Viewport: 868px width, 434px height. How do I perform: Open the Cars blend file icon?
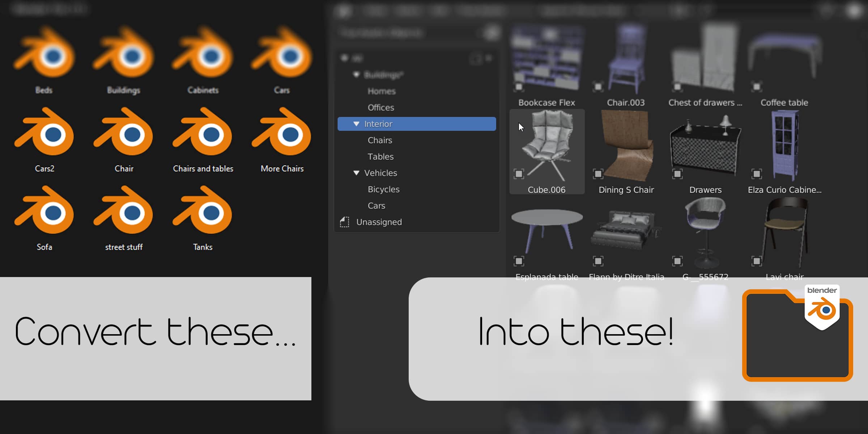coord(282,52)
